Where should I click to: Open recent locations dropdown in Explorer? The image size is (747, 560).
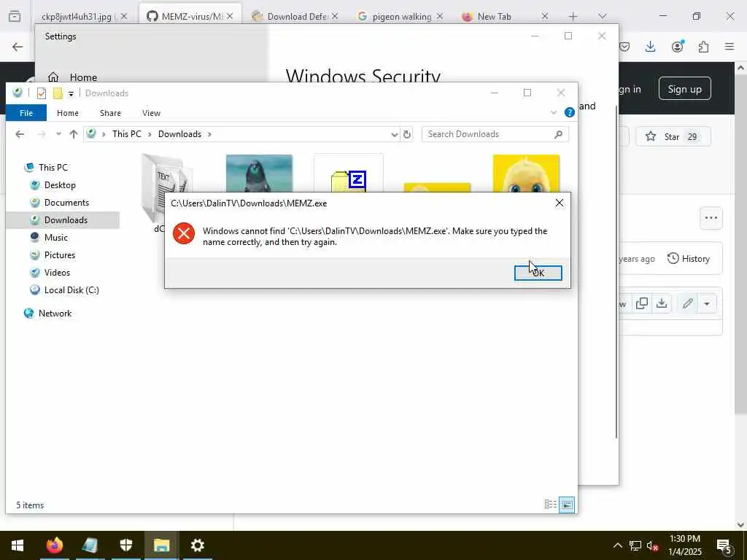click(x=58, y=134)
